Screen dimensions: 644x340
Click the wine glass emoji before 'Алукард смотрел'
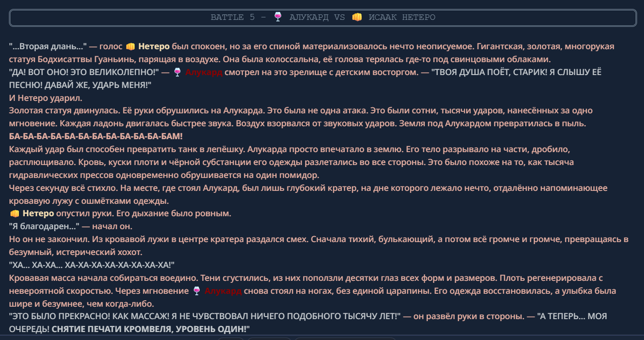pyautogui.click(x=177, y=73)
